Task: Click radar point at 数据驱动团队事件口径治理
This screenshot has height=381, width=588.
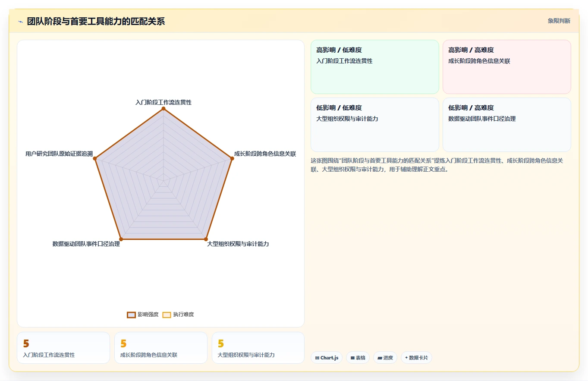Action: (121, 239)
